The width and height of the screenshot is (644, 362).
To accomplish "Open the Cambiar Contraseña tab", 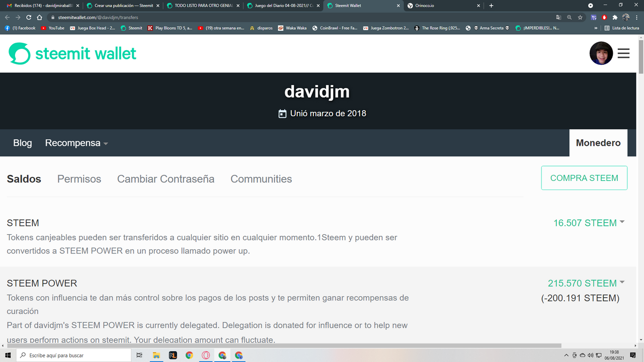I will click(166, 179).
